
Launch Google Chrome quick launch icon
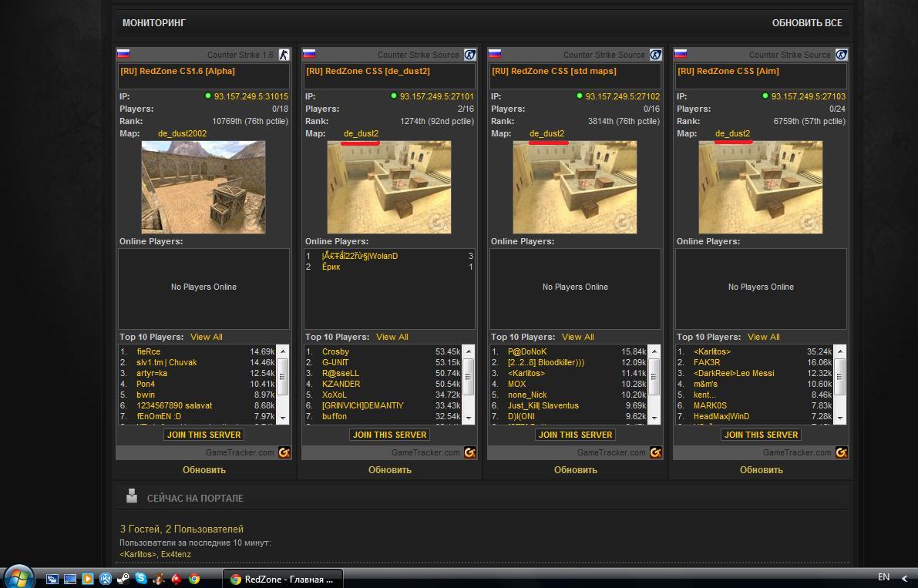194,579
